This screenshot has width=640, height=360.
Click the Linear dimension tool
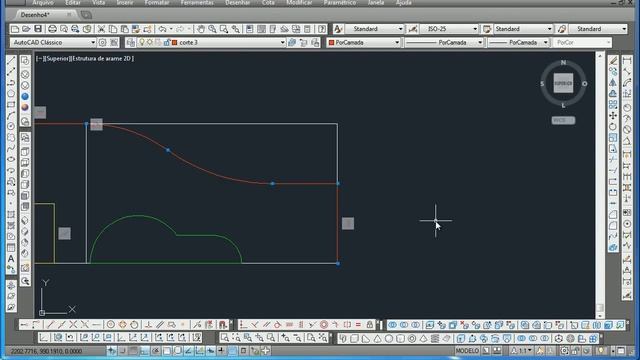coord(627,60)
